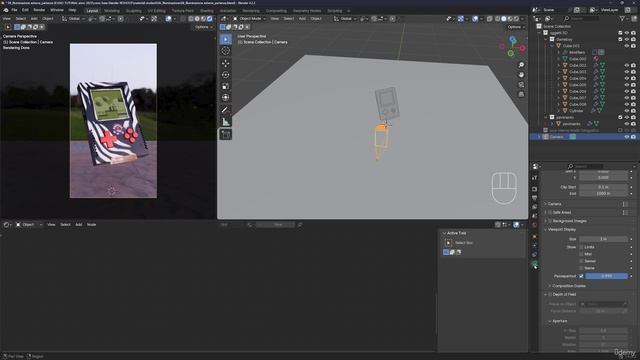Hide Cube.004 with its eye icon
Screen dimensions: 640x360
coord(627,78)
